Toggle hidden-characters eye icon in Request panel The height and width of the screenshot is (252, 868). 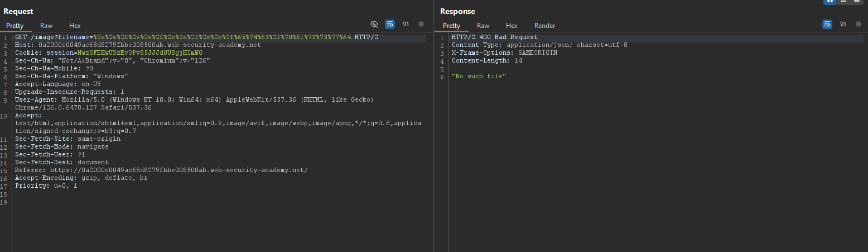coord(374,24)
